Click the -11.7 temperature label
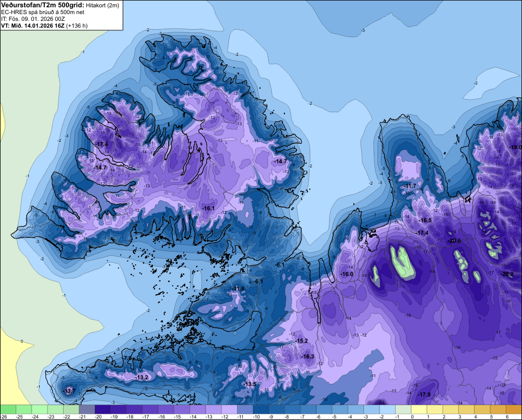This screenshot has height=420, width=522. pyautogui.click(x=410, y=186)
